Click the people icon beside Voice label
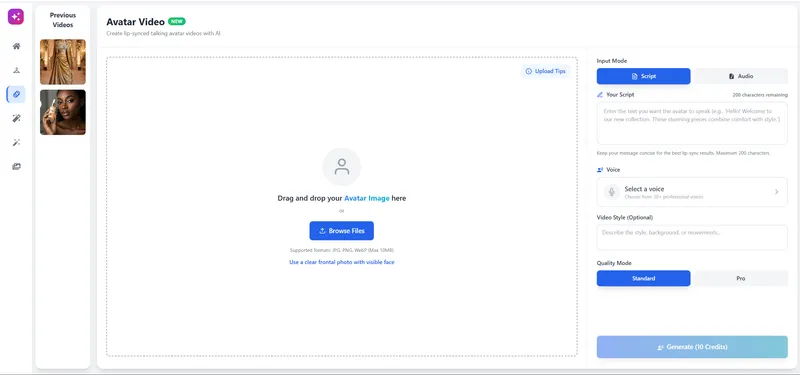 coord(600,170)
